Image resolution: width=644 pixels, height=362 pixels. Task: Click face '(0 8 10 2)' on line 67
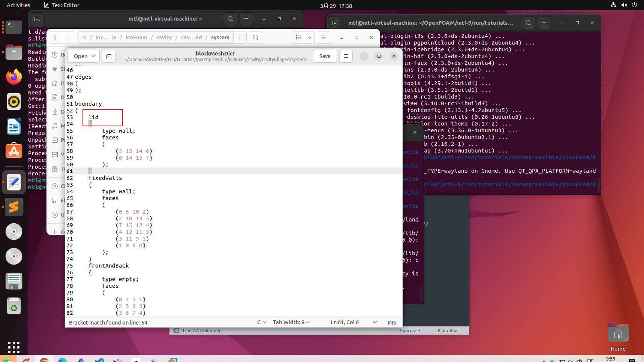click(x=132, y=212)
